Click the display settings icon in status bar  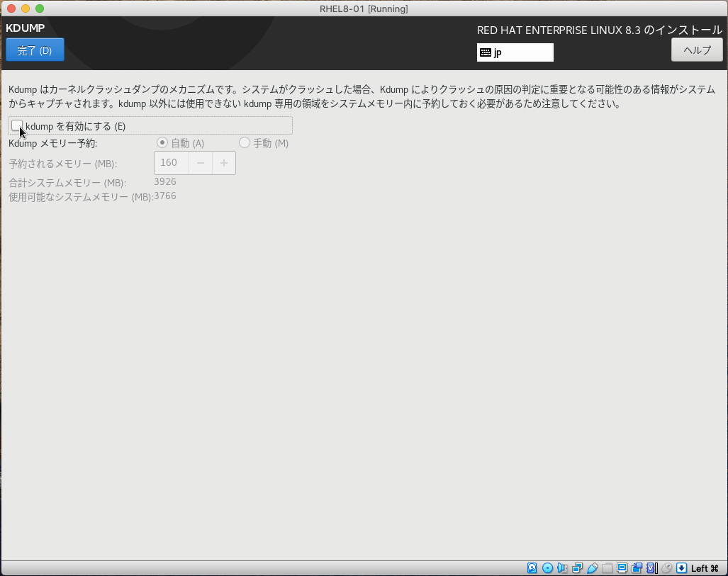622,567
